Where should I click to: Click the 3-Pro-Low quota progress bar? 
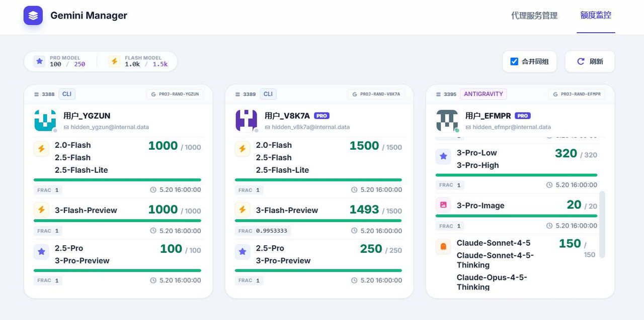point(516,175)
